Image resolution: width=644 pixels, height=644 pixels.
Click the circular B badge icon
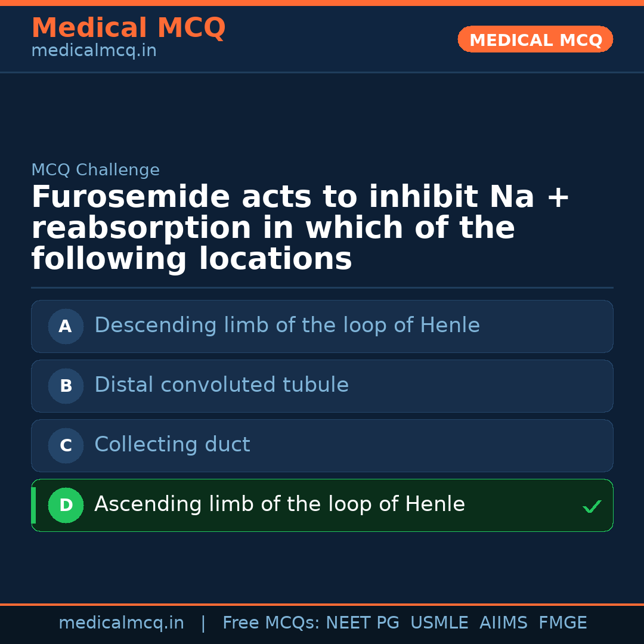pos(66,386)
